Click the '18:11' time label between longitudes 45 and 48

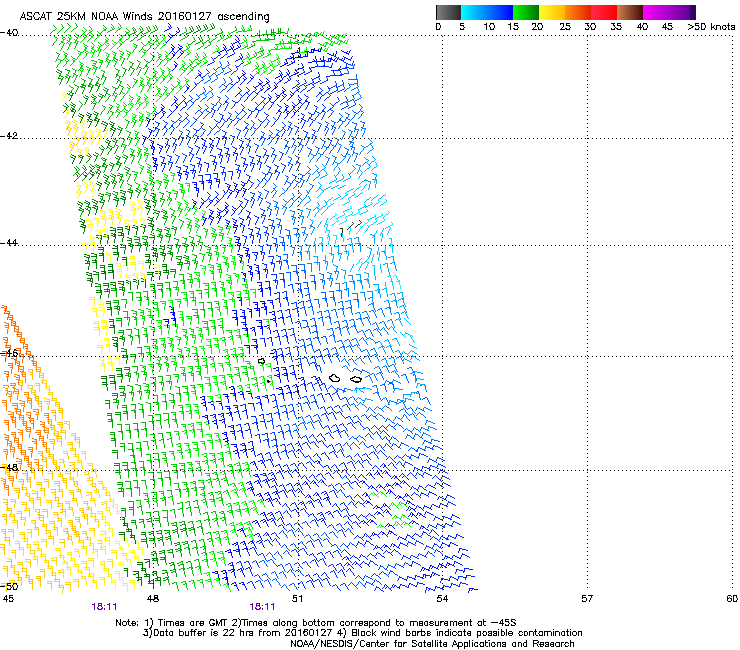(104, 607)
